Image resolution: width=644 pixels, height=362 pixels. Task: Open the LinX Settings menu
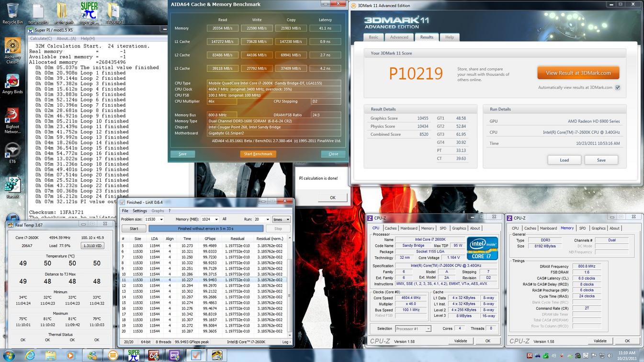click(140, 211)
